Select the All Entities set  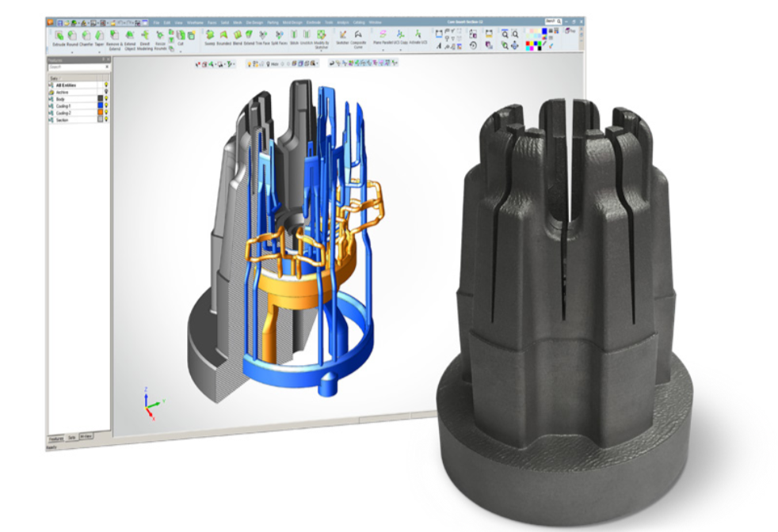pos(65,85)
